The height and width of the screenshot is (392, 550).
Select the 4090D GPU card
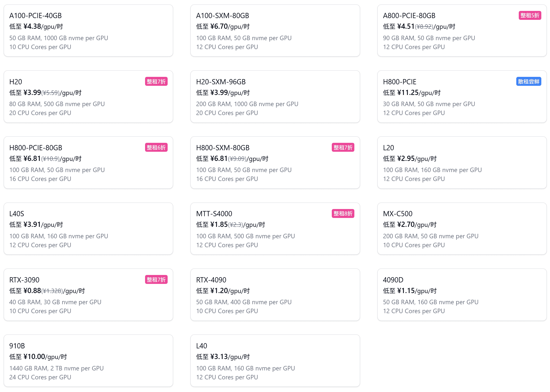(x=462, y=295)
